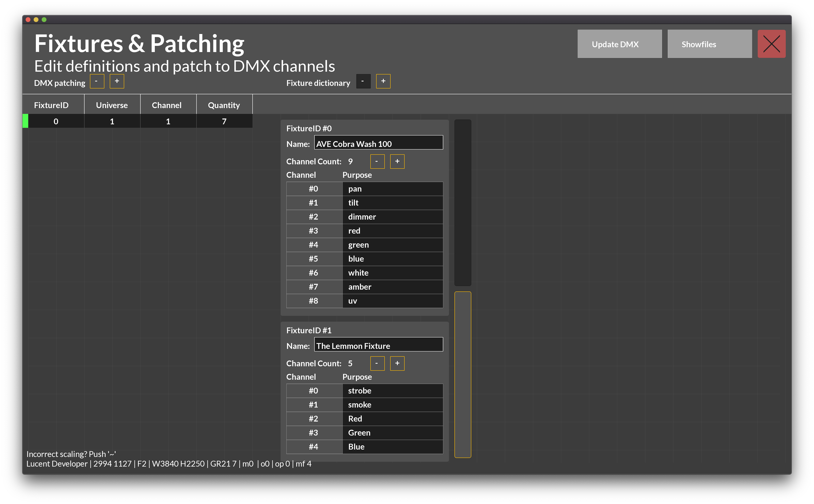This screenshot has height=504, width=814.
Task: Click the Update DMX button
Action: pyautogui.click(x=619, y=44)
